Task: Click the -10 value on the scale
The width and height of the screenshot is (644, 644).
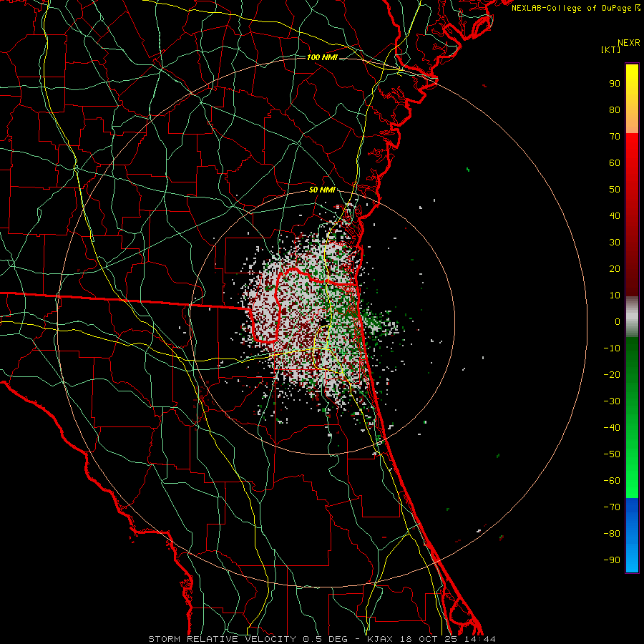Action: [612, 348]
